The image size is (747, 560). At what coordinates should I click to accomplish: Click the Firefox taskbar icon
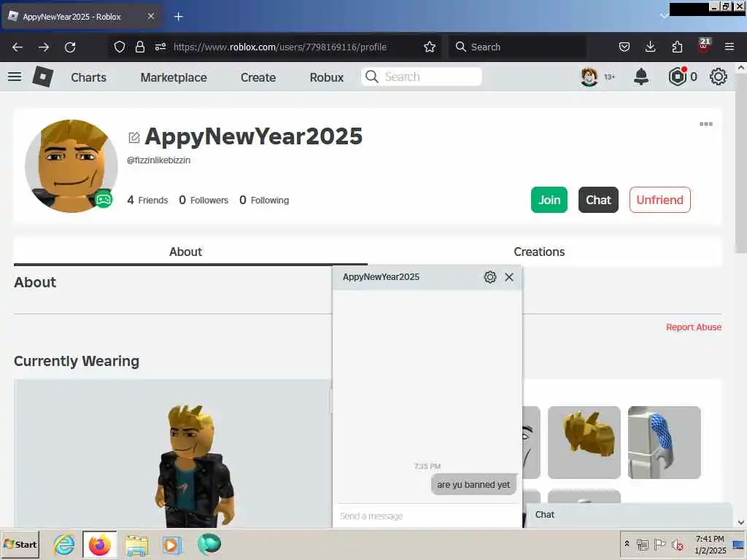(x=99, y=544)
